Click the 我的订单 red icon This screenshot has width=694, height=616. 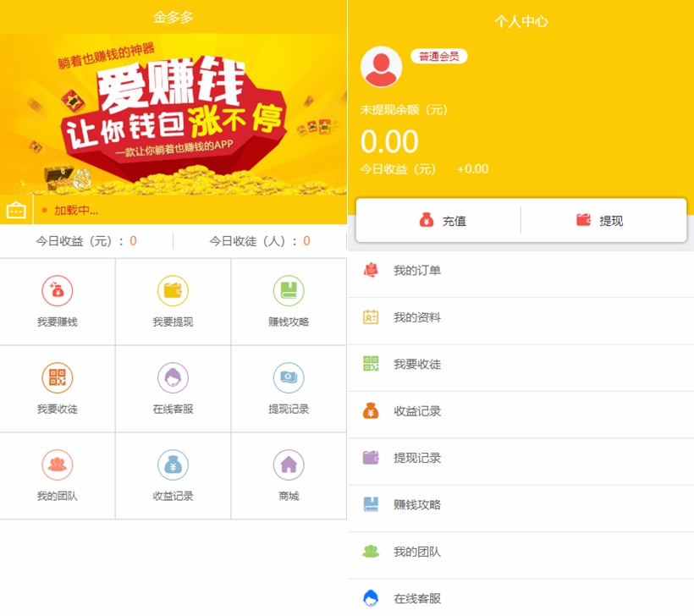[x=371, y=270]
